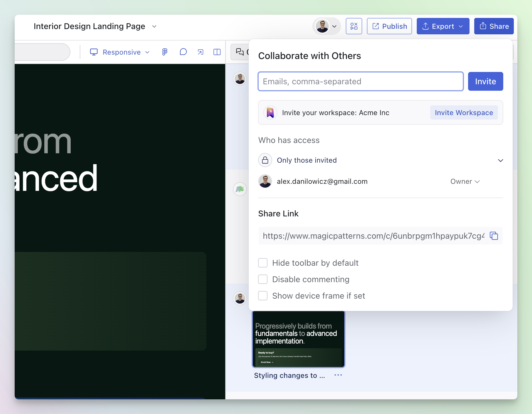Open the Responsive viewport dropdown
532x414 pixels.
(120, 52)
